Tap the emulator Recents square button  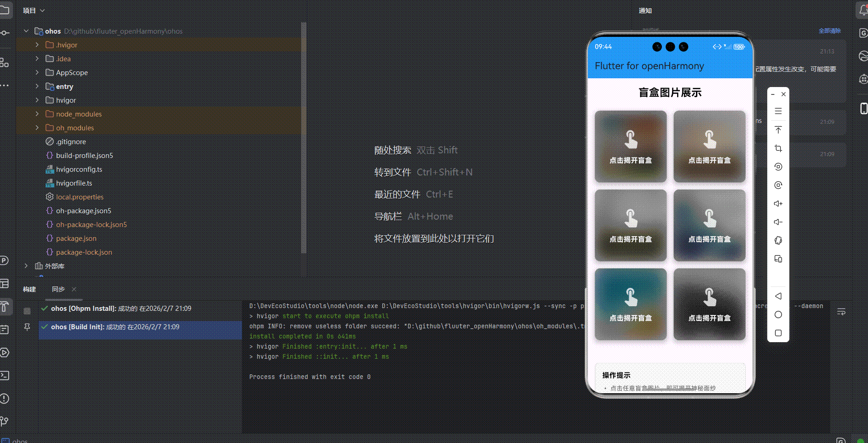[x=778, y=333]
